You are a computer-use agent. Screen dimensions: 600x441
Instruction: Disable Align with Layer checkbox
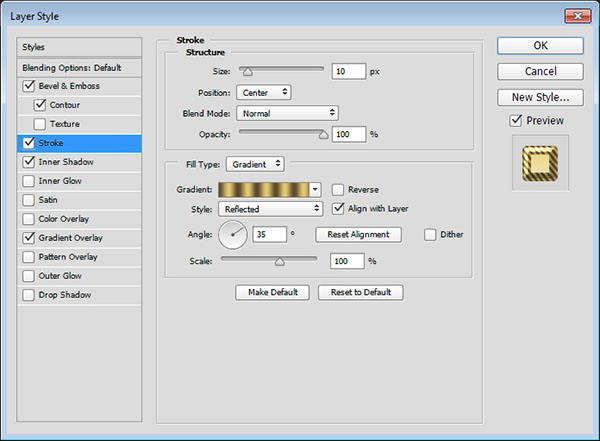pos(339,208)
